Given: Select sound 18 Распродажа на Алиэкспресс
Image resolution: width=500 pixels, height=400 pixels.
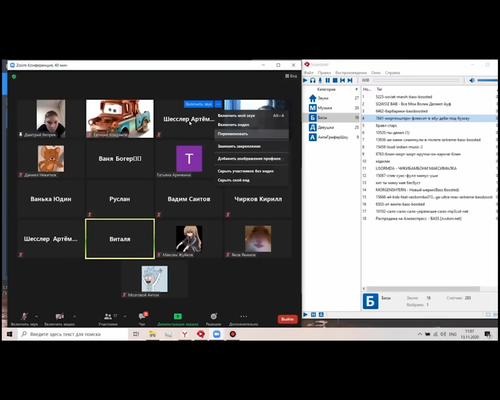Looking at the screenshot, I should point(429,218).
